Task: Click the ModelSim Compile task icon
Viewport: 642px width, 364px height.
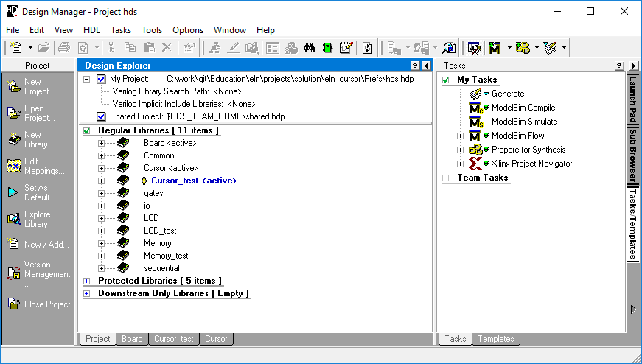Action: (476, 108)
